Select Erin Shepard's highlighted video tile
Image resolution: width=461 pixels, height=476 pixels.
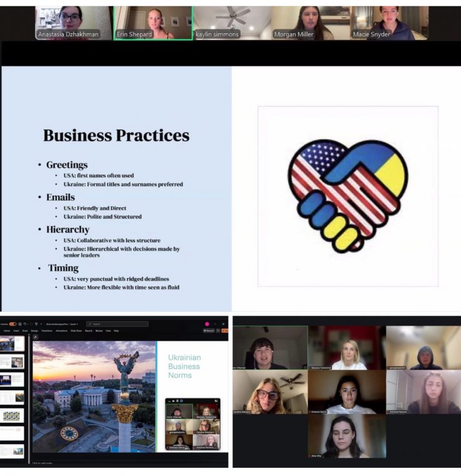pos(153,23)
